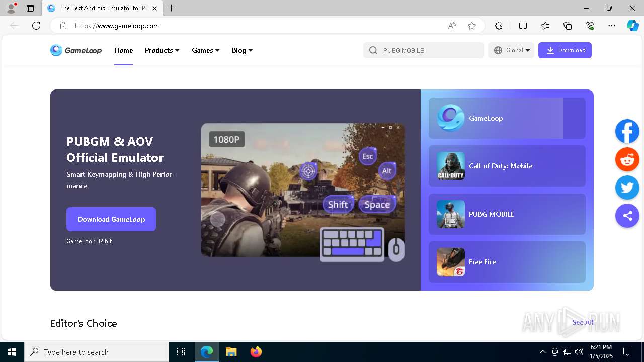Click the globe language icon
The image size is (644, 362).
498,50
